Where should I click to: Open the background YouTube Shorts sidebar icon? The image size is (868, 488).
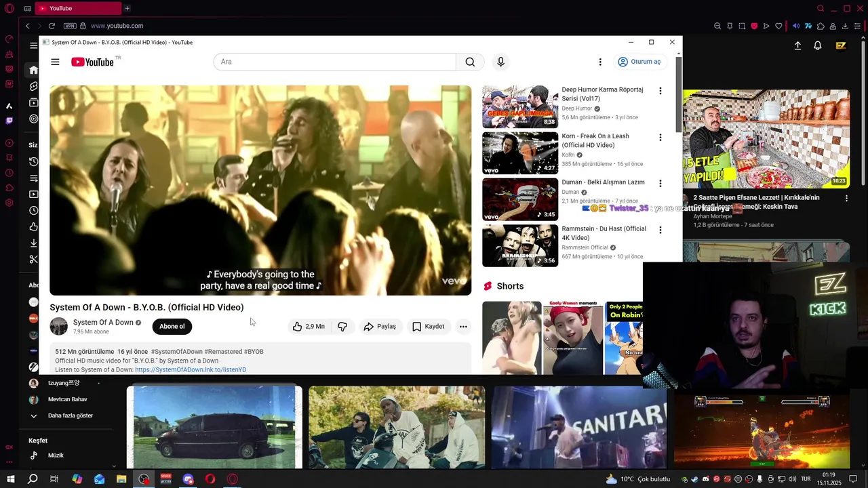click(x=33, y=86)
